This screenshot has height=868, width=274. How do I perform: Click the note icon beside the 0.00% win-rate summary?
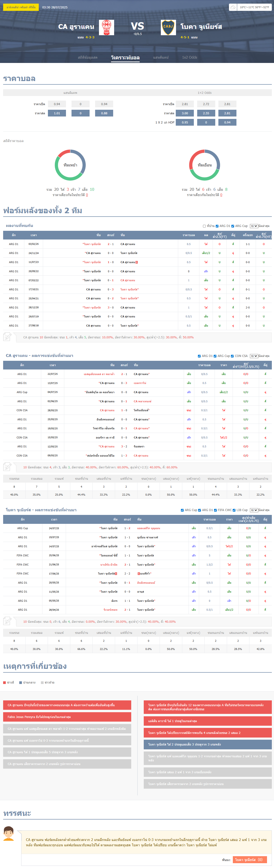point(7,621)
